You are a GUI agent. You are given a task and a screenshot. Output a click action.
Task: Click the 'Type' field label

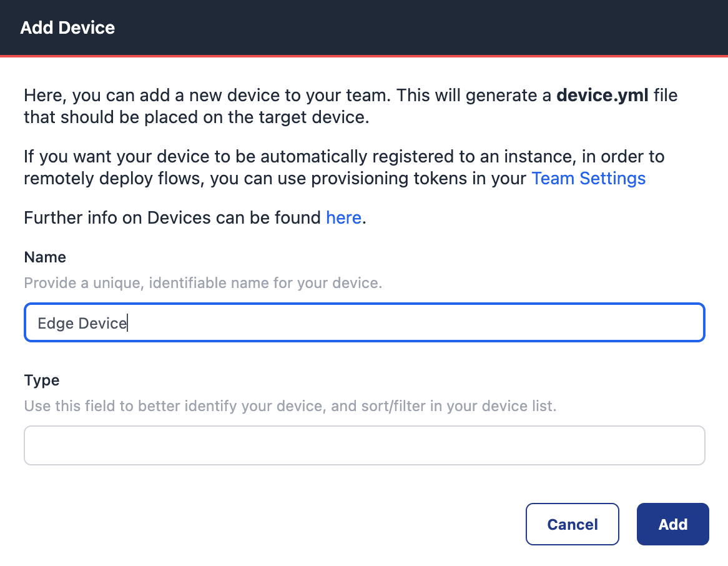coord(42,380)
